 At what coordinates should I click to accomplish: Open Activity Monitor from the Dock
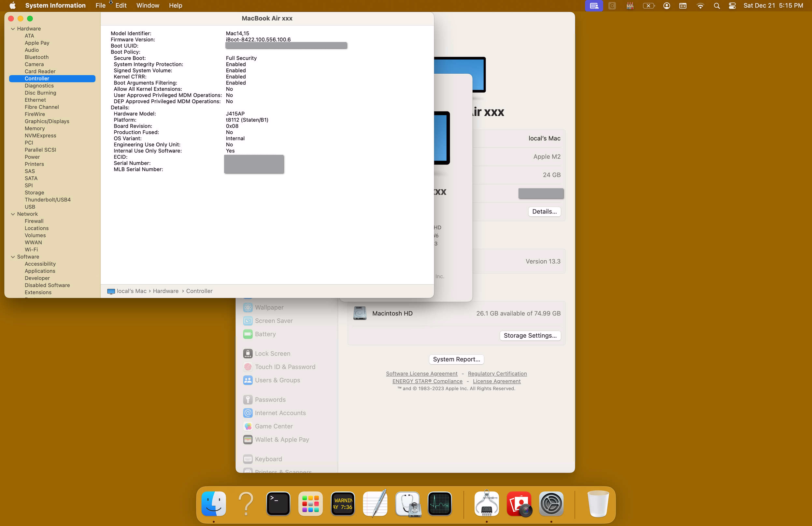click(x=440, y=504)
